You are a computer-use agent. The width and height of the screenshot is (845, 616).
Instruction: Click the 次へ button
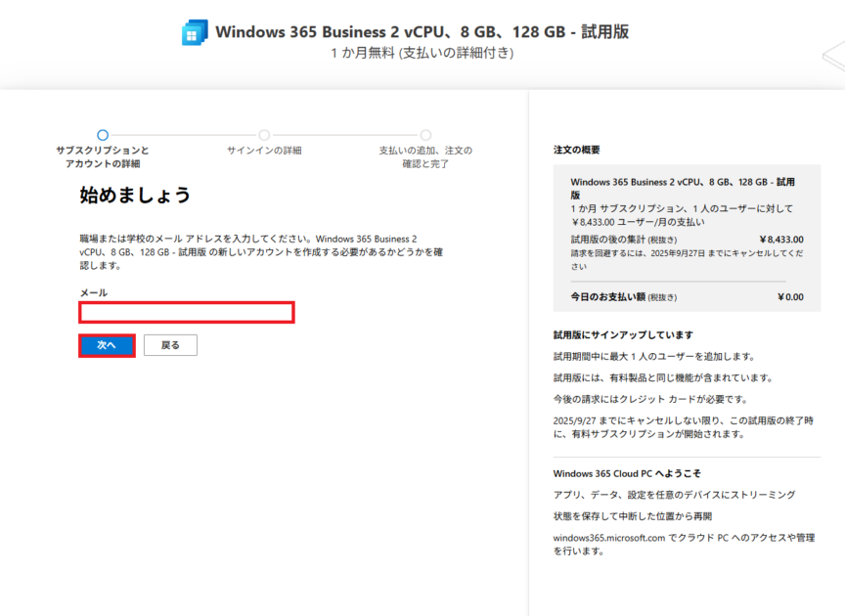click(107, 345)
